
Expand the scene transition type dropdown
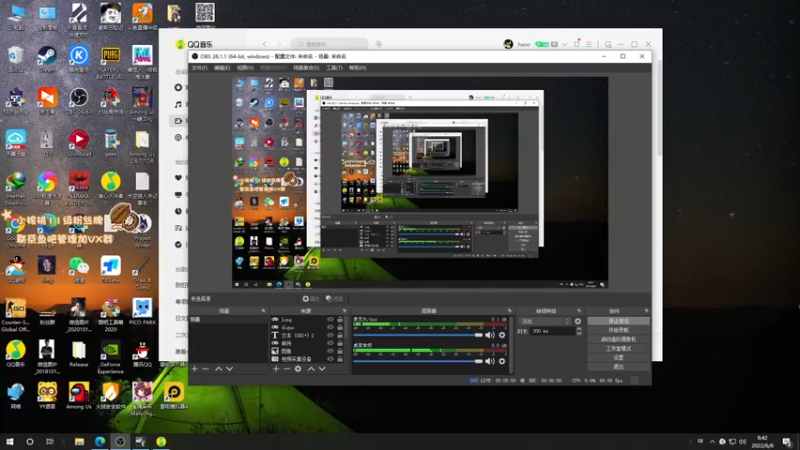[x=545, y=321]
